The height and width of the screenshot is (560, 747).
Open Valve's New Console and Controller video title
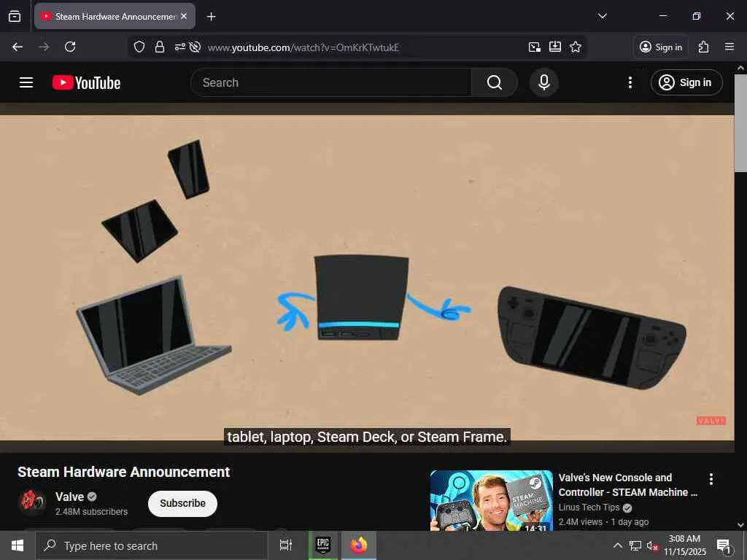(x=627, y=485)
